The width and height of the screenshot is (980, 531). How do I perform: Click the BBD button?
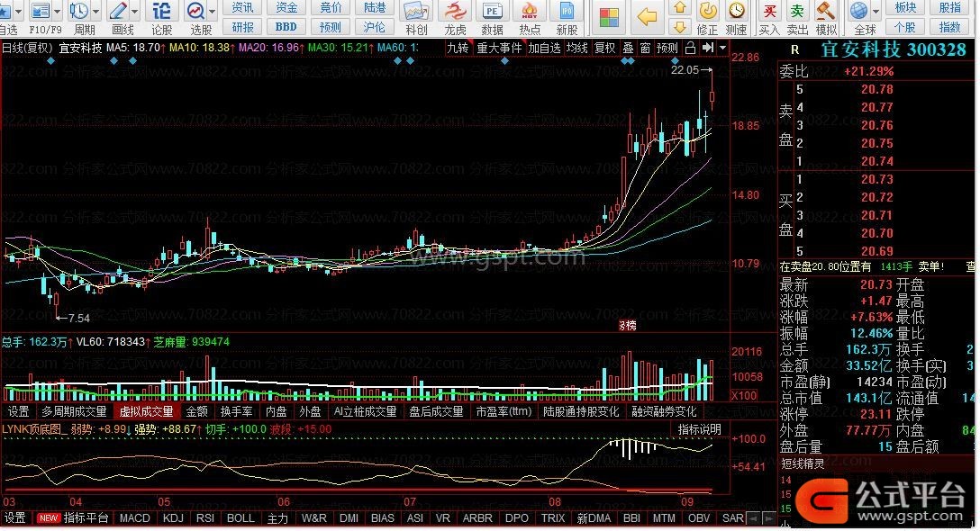[x=286, y=27]
